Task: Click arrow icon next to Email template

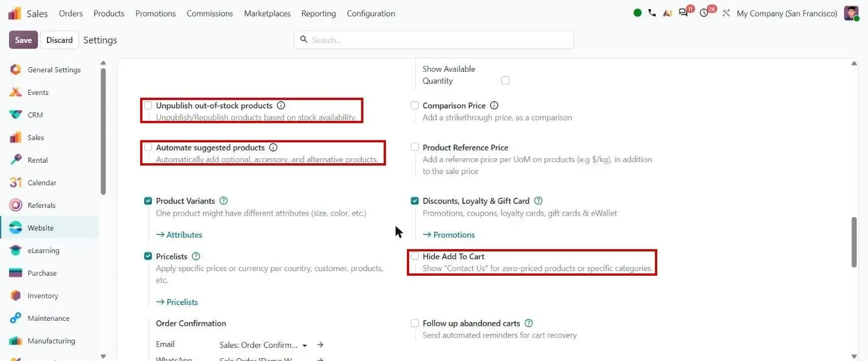Action: click(320, 345)
